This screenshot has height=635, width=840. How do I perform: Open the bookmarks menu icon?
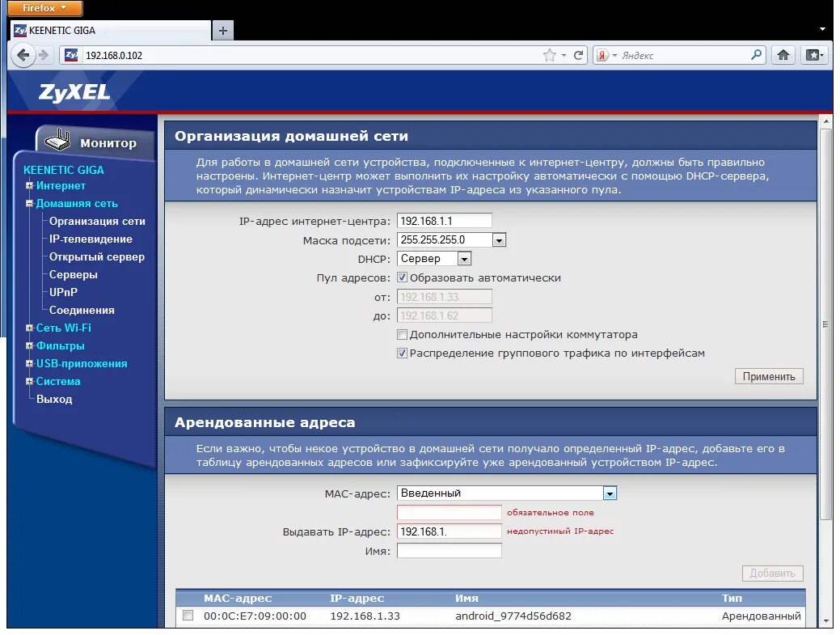pyautogui.click(x=814, y=55)
